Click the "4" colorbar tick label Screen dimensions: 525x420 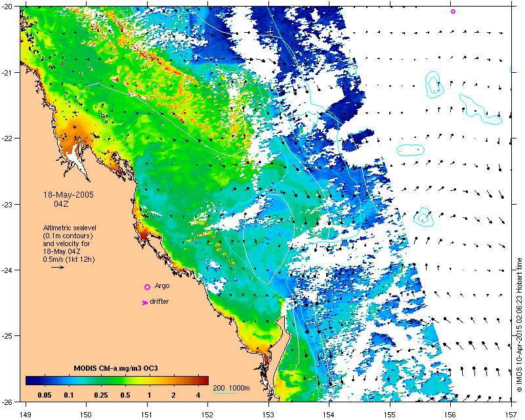tap(198, 395)
